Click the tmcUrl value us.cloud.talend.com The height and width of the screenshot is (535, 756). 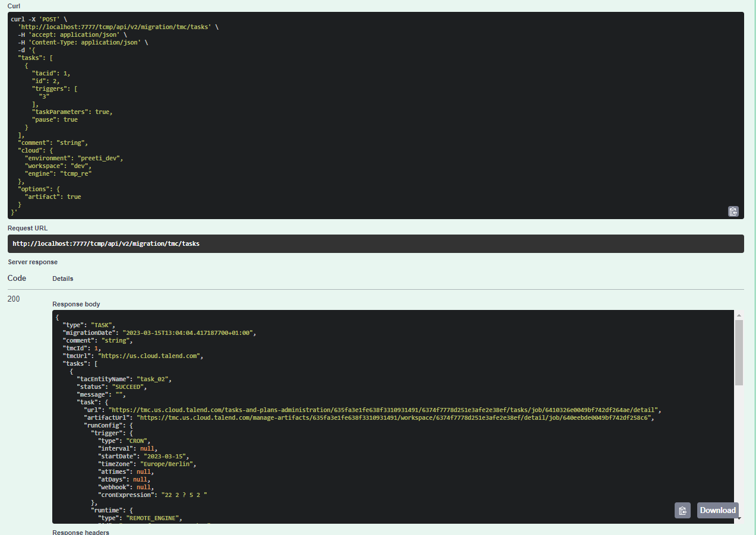point(150,356)
